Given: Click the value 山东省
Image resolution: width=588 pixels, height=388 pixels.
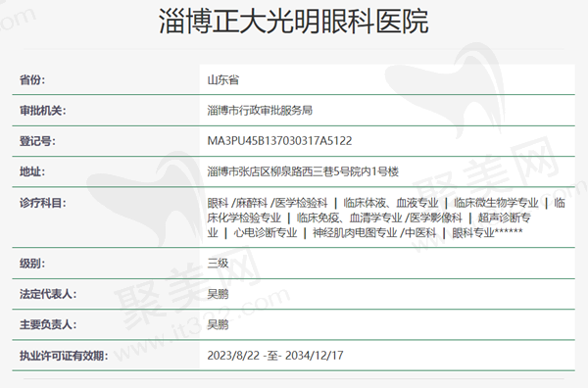Looking at the screenshot, I should click(x=223, y=79).
